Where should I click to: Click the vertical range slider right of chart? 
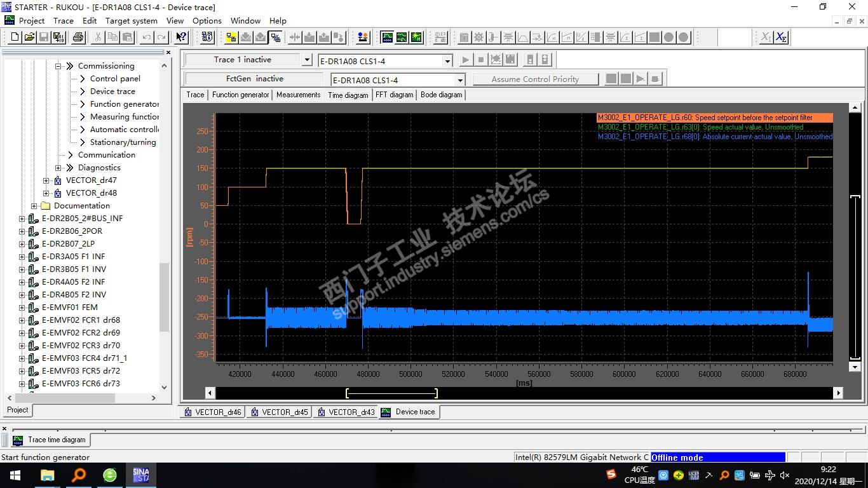coord(855,276)
